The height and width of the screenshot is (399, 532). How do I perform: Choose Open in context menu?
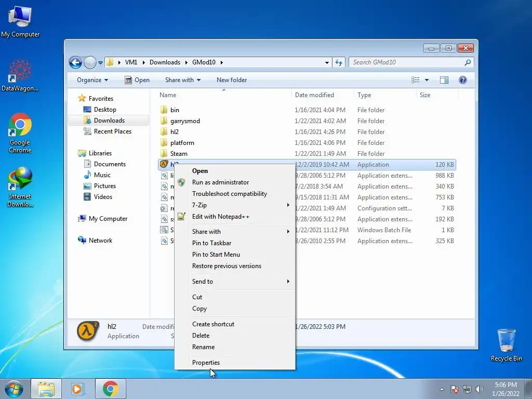(x=235, y=171)
